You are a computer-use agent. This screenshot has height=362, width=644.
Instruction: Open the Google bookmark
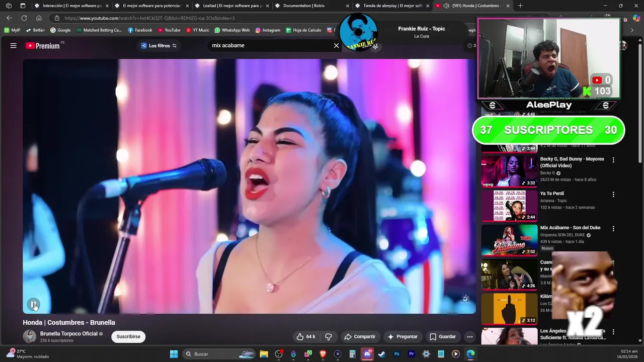tap(60, 30)
